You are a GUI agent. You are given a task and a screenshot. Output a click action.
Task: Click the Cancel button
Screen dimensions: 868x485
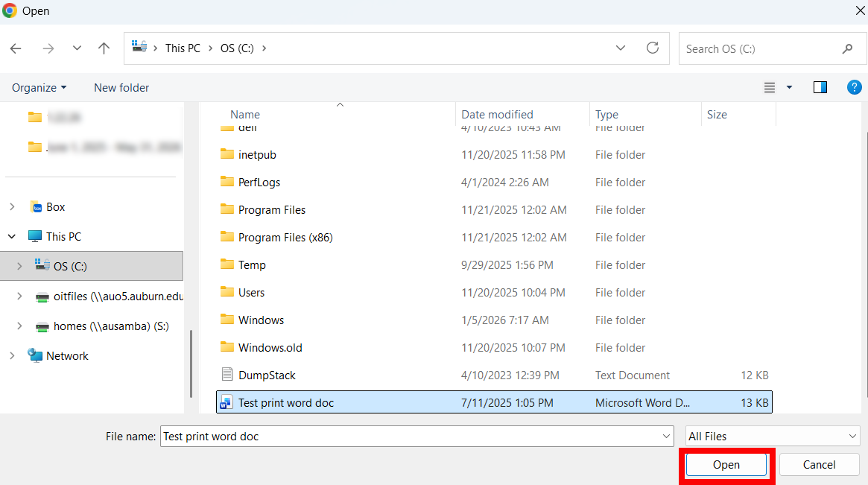point(820,465)
